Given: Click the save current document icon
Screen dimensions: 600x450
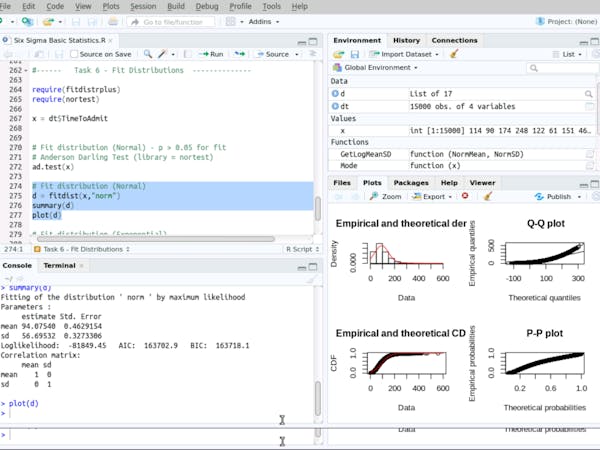Looking at the screenshot, I should click(x=59, y=54).
